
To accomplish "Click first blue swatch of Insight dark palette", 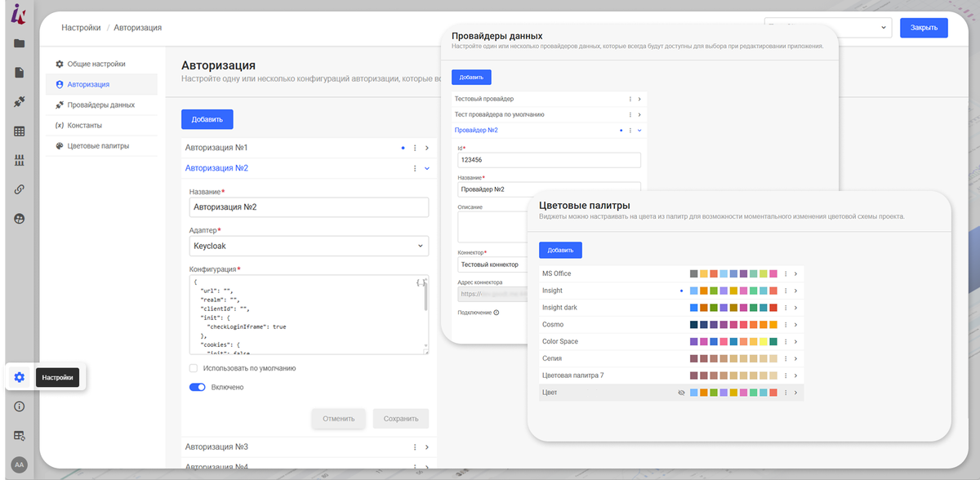I will coord(694,308).
